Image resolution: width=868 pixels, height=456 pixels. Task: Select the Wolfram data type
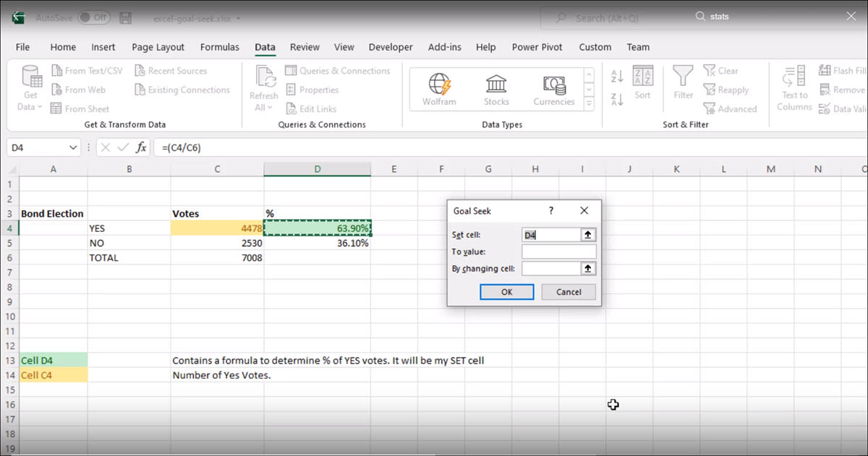pyautogui.click(x=438, y=87)
